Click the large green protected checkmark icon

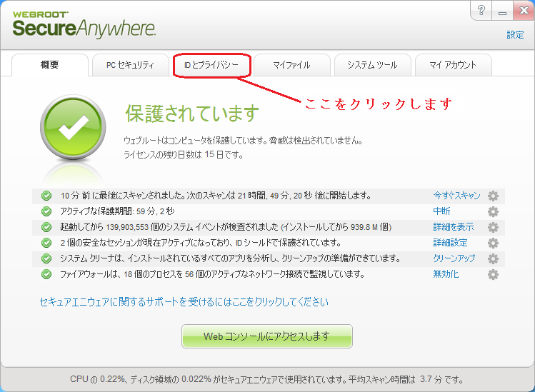(73, 127)
